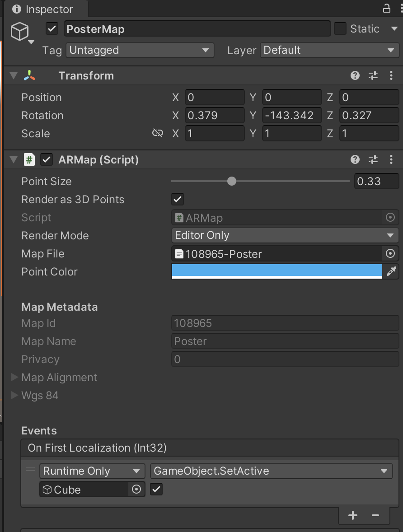Image resolution: width=403 pixels, height=532 pixels.
Task: Click the Transform axes icon
Action: (x=29, y=75)
